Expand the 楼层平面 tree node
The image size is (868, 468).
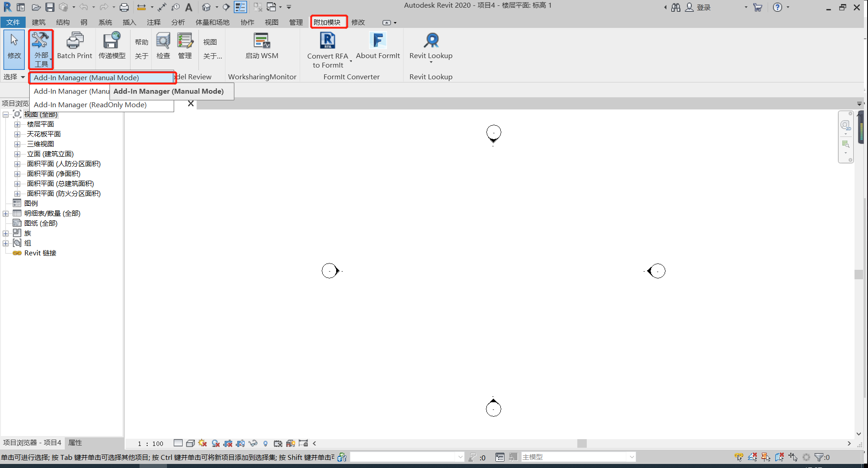17,124
